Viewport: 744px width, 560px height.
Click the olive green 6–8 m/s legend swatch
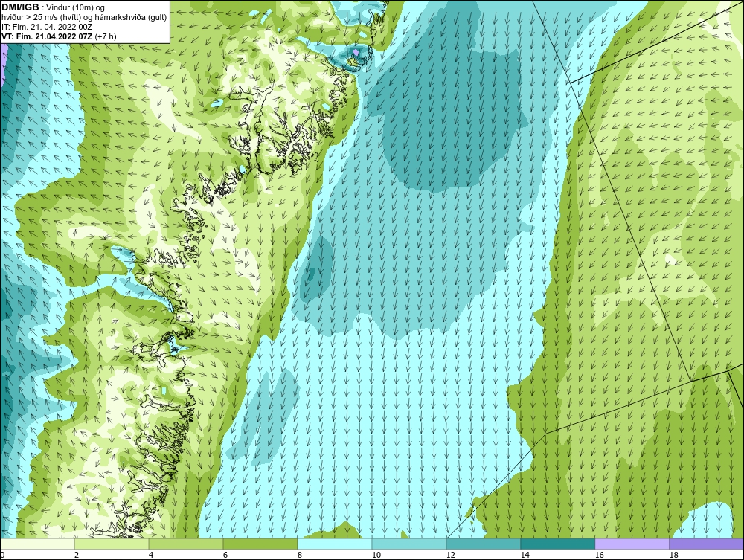[260, 544]
